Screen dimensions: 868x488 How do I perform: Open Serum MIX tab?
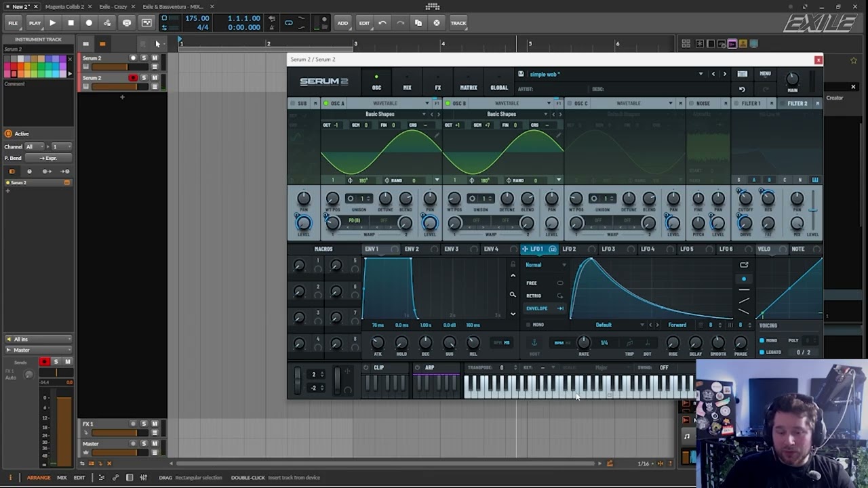click(x=407, y=83)
